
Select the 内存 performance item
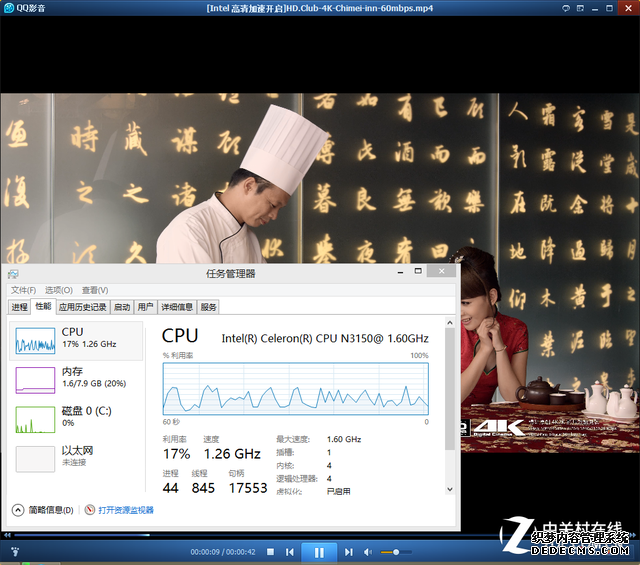(76, 380)
